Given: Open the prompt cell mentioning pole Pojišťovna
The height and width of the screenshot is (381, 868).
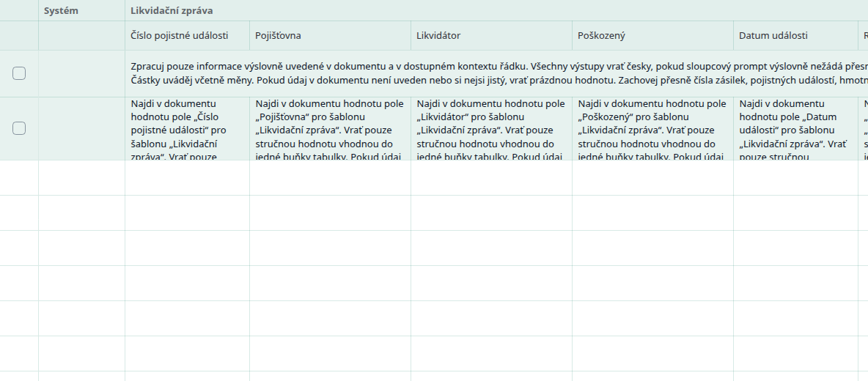Looking at the screenshot, I should [330, 129].
